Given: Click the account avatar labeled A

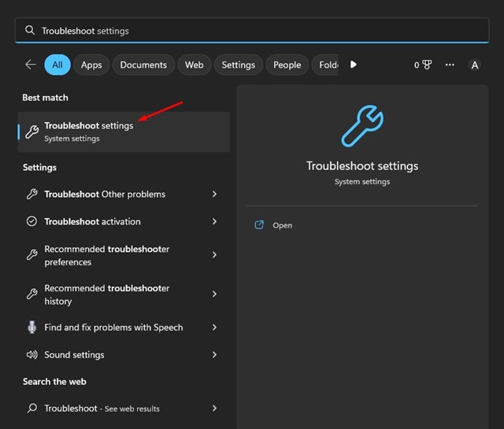Looking at the screenshot, I should (x=474, y=65).
